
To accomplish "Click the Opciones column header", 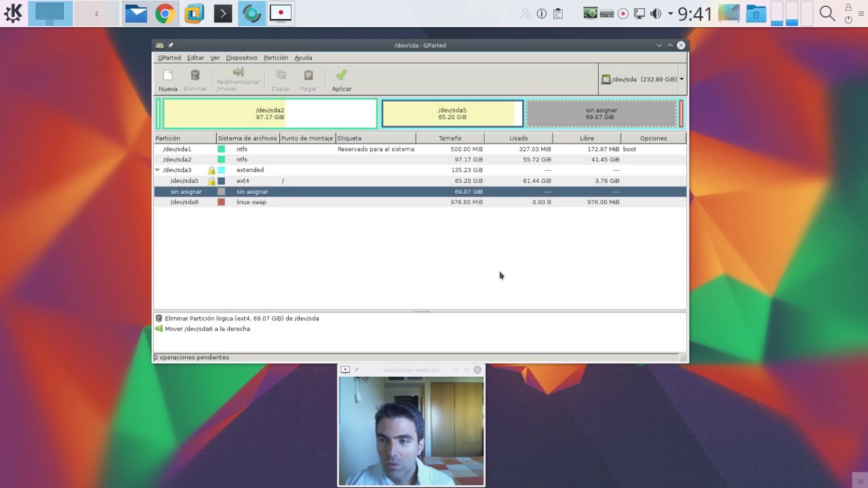I will click(x=653, y=138).
